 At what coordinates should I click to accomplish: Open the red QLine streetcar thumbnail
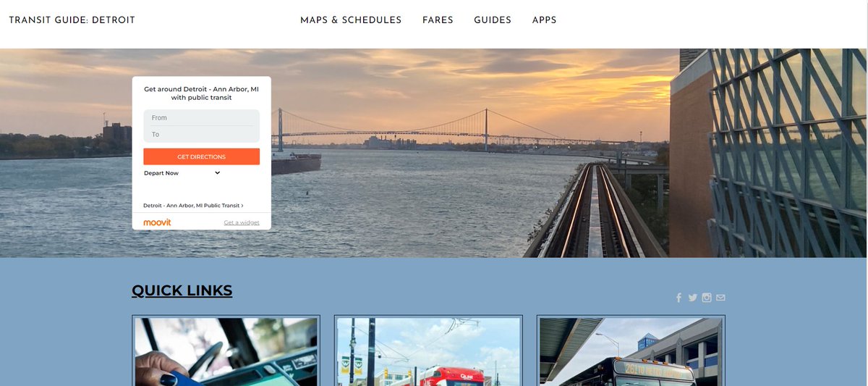tap(428, 351)
